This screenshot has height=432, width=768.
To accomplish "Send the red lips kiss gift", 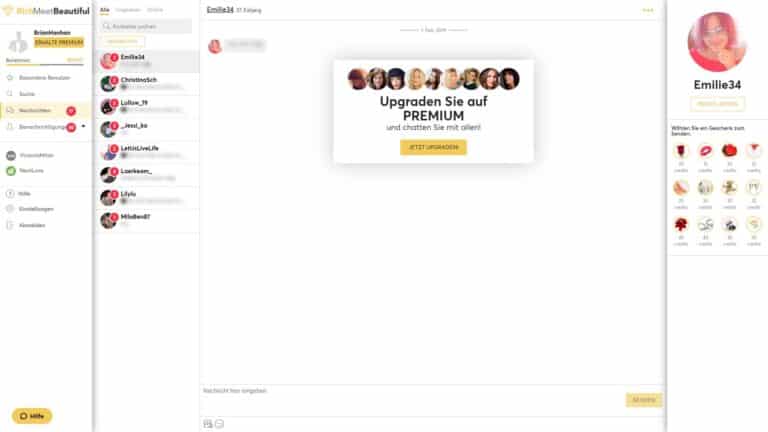I will click(x=705, y=151).
